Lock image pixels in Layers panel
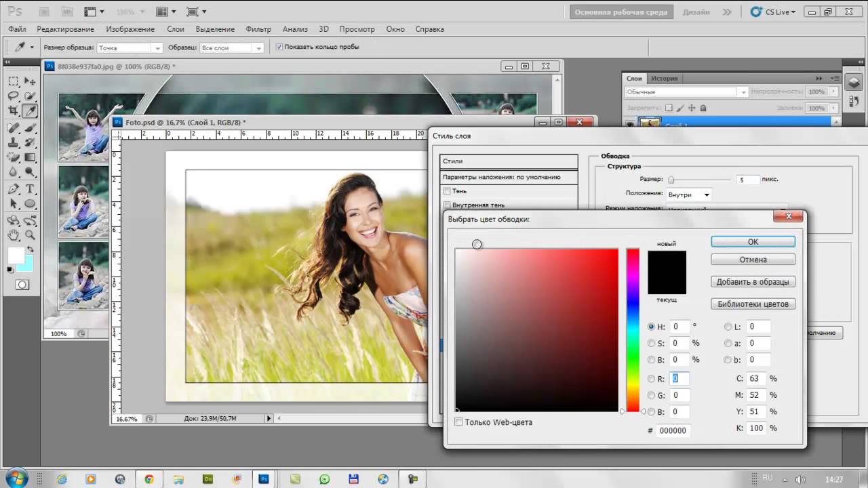Screen dimensions: 868x488 (x=681, y=108)
